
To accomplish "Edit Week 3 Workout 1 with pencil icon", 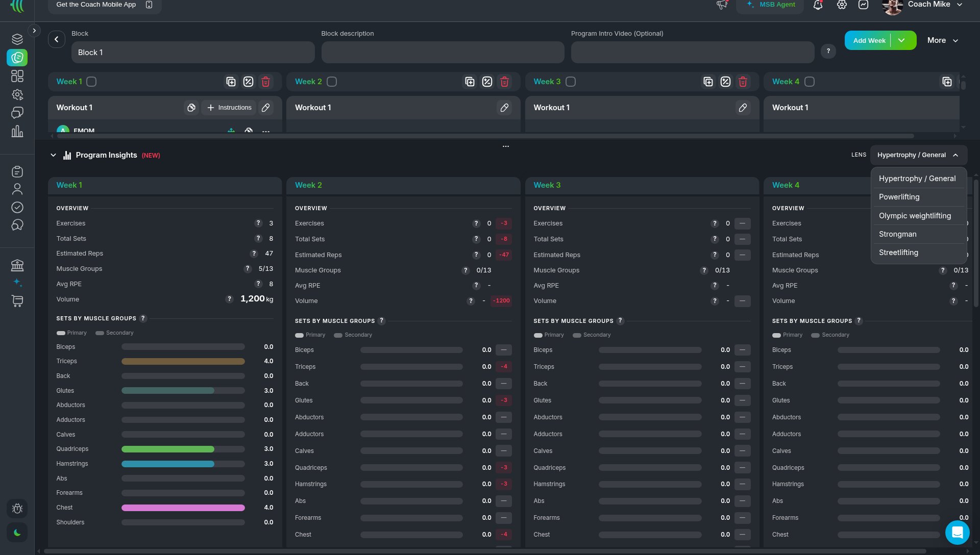I will [x=743, y=108].
